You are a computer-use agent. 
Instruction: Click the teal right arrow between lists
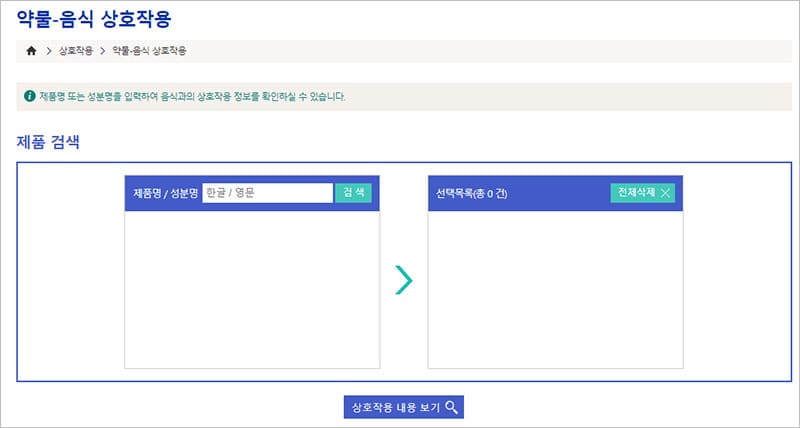(x=403, y=281)
